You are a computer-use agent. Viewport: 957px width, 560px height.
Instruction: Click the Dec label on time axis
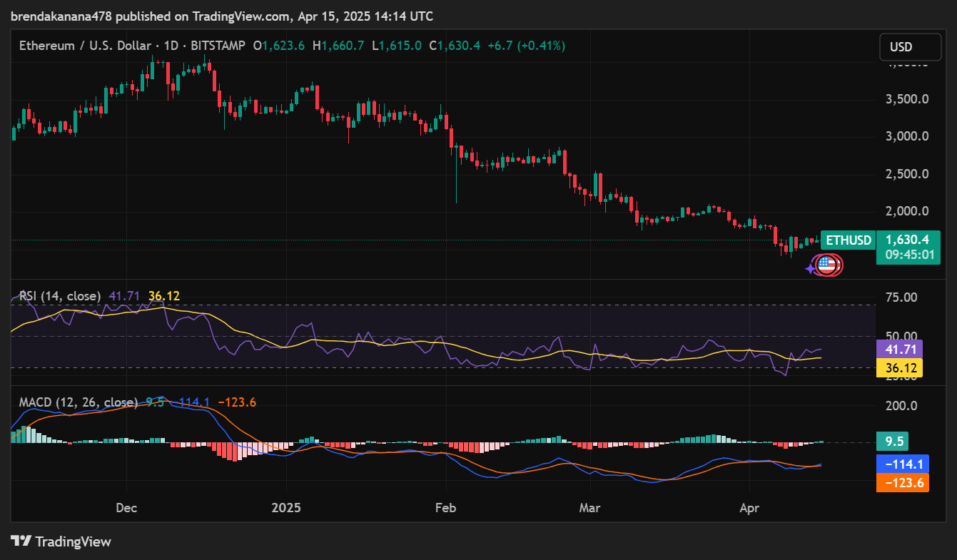tap(126, 509)
